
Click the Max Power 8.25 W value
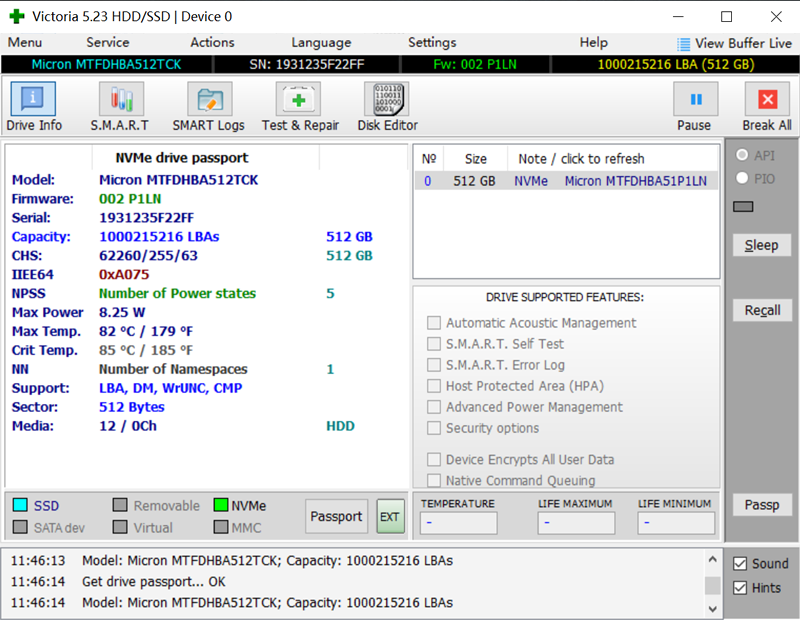(x=122, y=312)
